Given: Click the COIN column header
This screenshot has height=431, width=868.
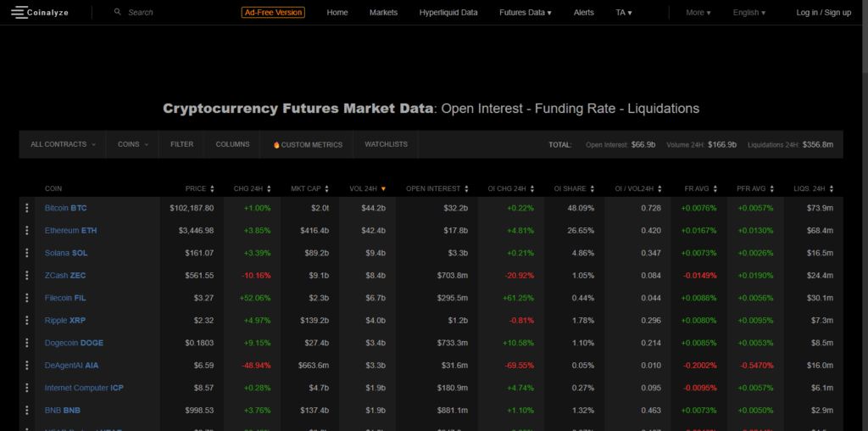Looking at the screenshot, I should pos(53,188).
